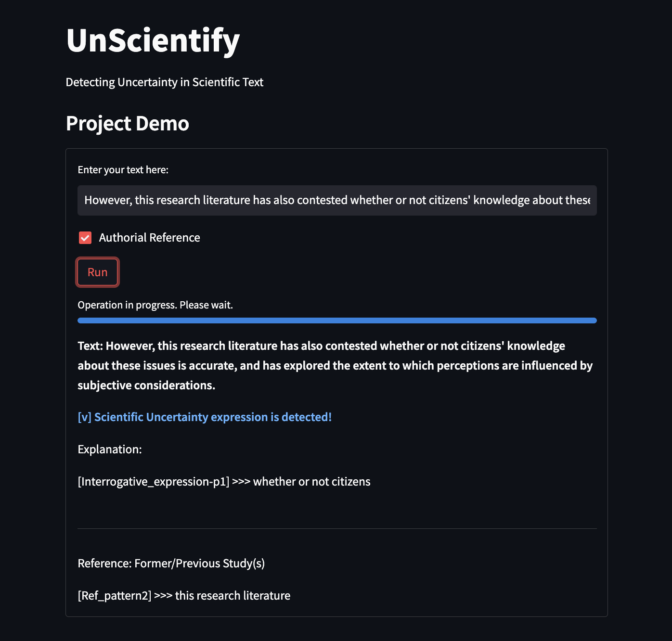Click into the text input field
This screenshot has height=641, width=672.
tap(337, 200)
